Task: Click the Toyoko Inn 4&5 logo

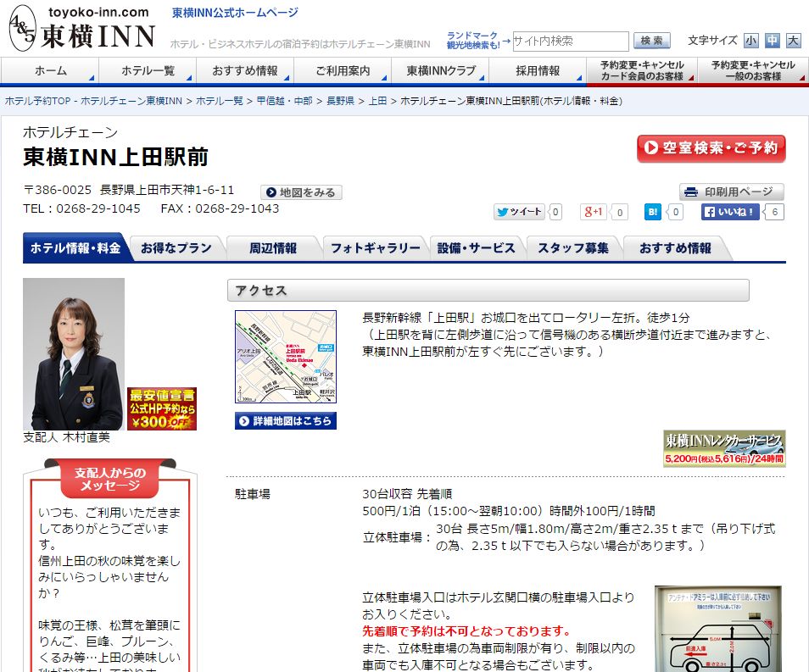Action: (x=82, y=29)
